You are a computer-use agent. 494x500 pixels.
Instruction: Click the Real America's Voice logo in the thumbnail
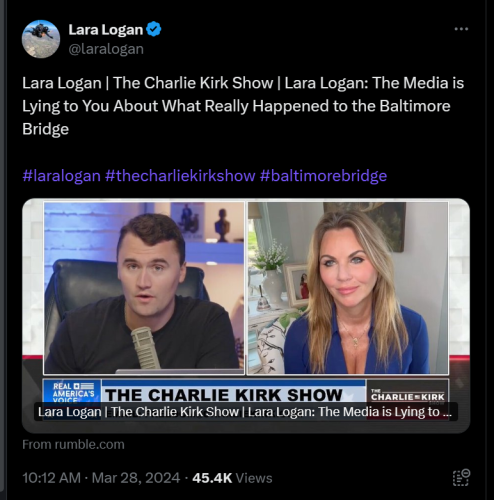pyautogui.click(x=72, y=392)
